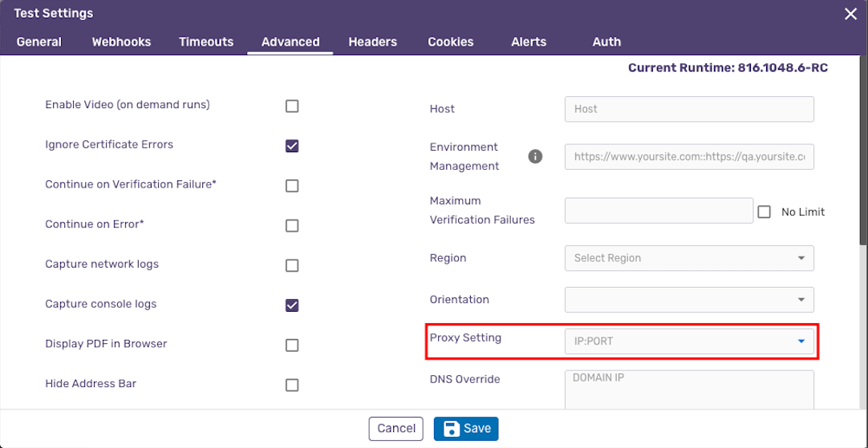Open the Proxy Setting IP:PORT dropdown arrow

[801, 341]
